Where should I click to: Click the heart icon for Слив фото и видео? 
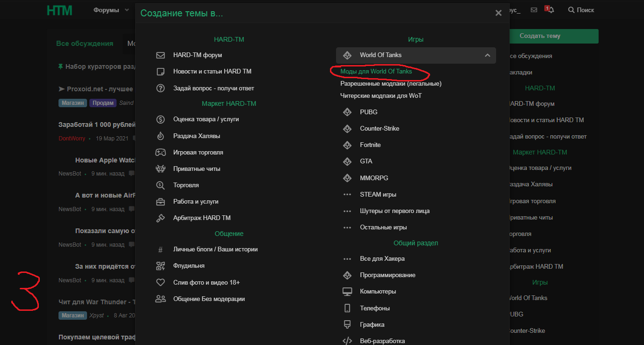coord(161,283)
